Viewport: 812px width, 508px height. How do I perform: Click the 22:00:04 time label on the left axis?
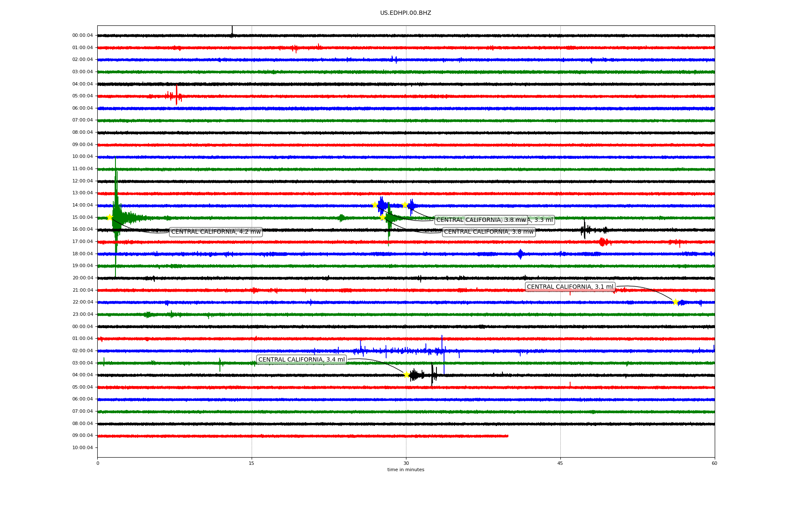pyautogui.click(x=82, y=302)
